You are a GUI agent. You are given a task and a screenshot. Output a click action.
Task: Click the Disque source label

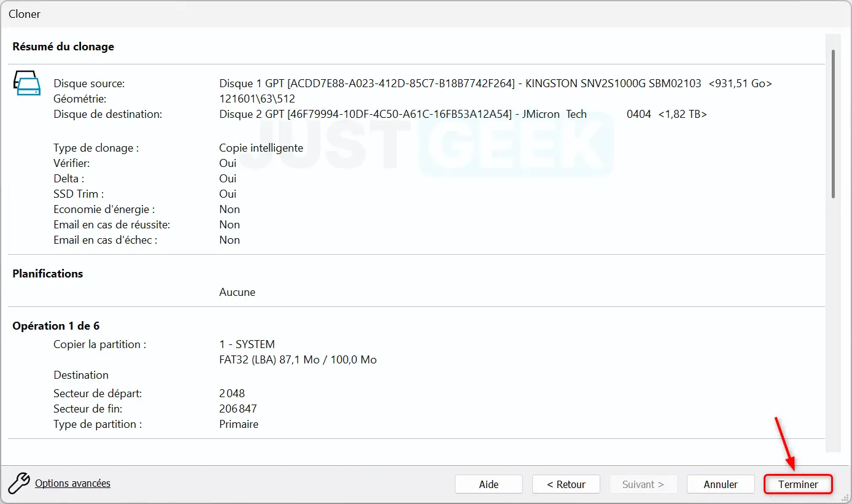click(x=89, y=83)
